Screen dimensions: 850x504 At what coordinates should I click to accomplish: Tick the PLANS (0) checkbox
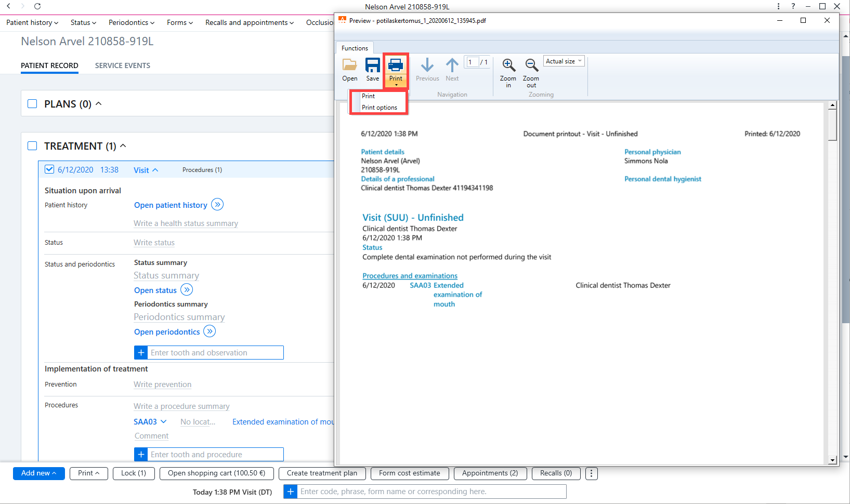pyautogui.click(x=32, y=104)
